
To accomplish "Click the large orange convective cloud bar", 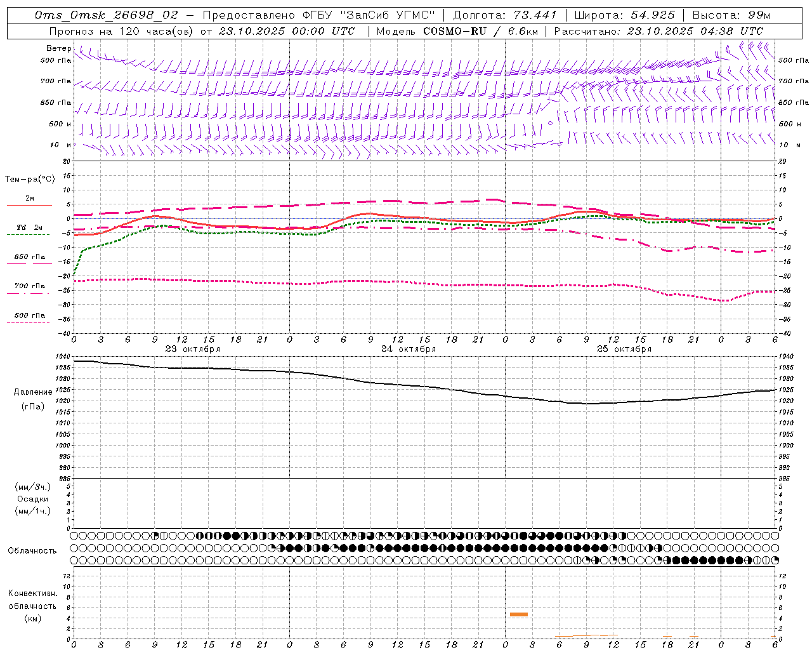I will click(x=519, y=614).
